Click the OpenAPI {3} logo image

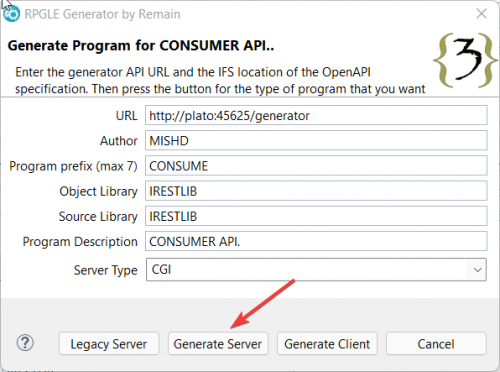point(466,60)
